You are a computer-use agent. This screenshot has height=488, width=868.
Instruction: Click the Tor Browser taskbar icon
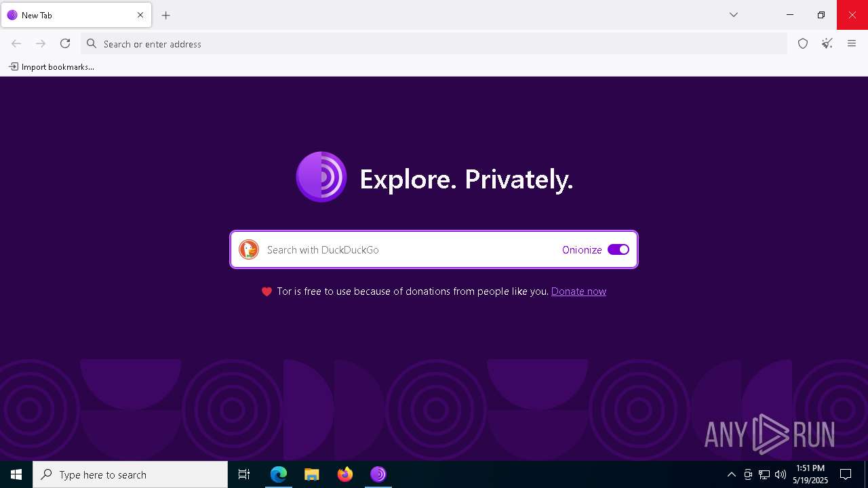pyautogui.click(x=378, y=474)
